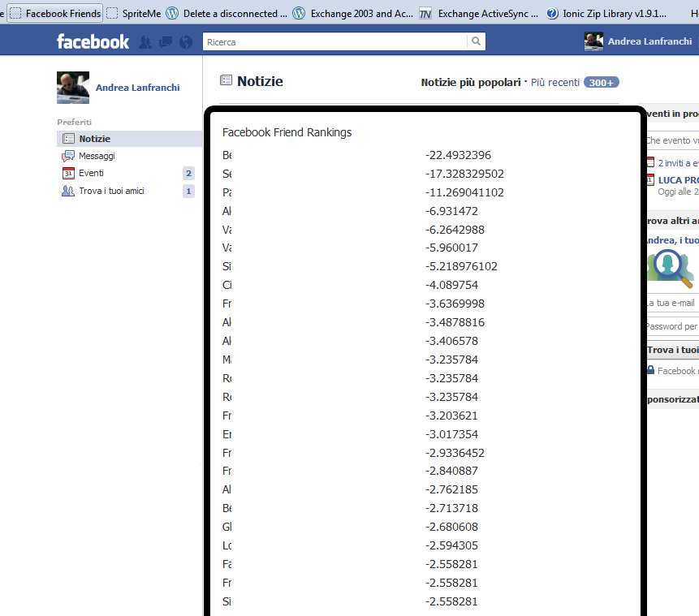Image resolution: width=699 pixels, height=616 pixels.
Task: Open sidebar profile picture of Andrea Lanfranchi
Action: point(73,88)
